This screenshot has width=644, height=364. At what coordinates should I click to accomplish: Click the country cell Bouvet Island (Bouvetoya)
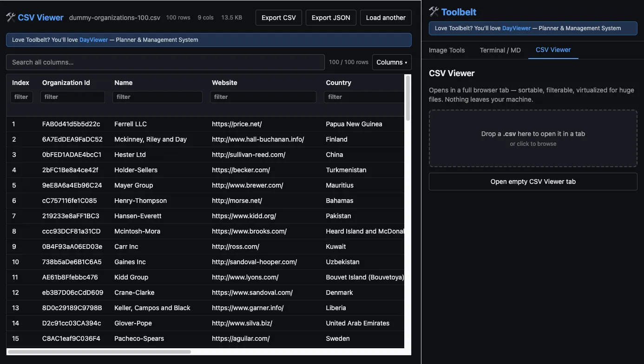pyautogui.click(x=365, y=277)
